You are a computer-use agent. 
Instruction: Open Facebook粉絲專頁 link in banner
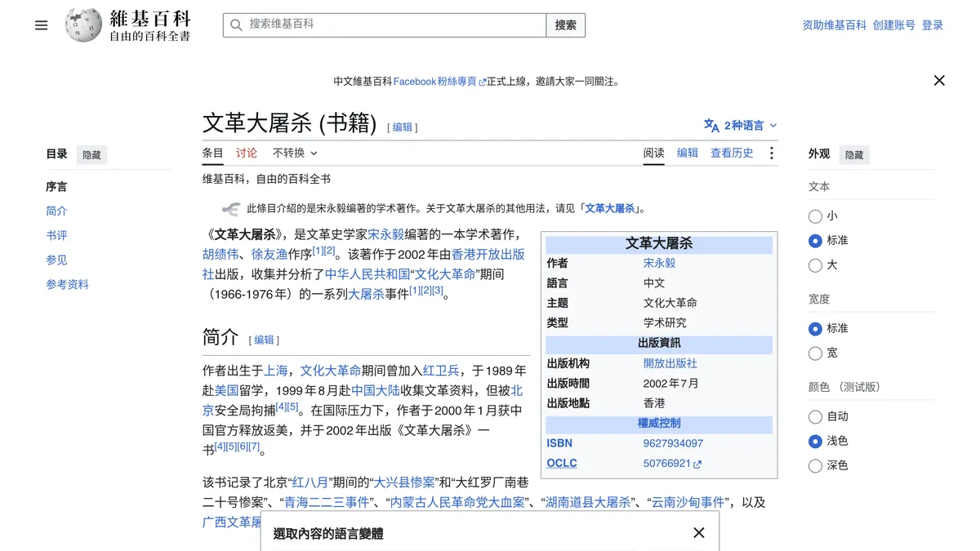pyautogui.click(x=434, y=82)
